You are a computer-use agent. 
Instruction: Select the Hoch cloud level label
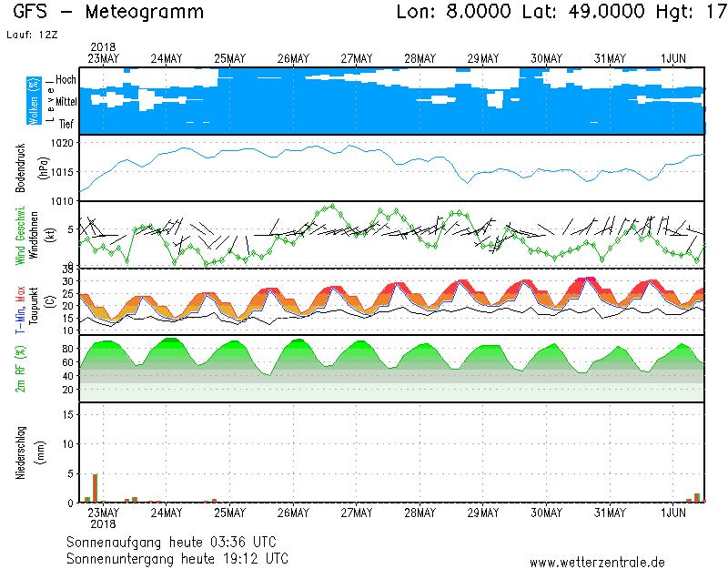(x=66, y=80)
